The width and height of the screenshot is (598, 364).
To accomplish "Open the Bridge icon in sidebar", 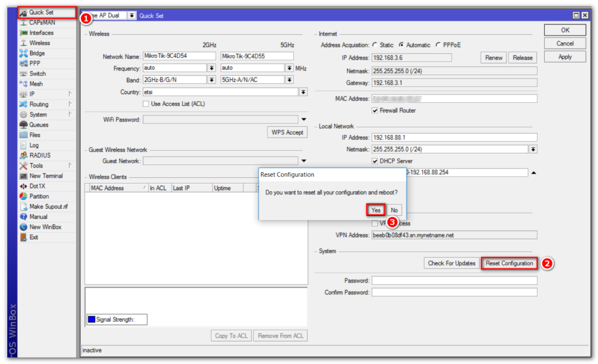I will pyautogui.click(x=23, y=53).
